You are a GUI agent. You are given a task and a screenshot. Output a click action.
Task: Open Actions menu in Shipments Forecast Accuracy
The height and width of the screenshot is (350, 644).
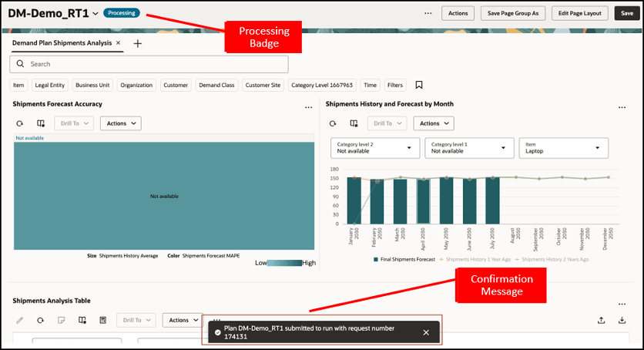point(121,123)
